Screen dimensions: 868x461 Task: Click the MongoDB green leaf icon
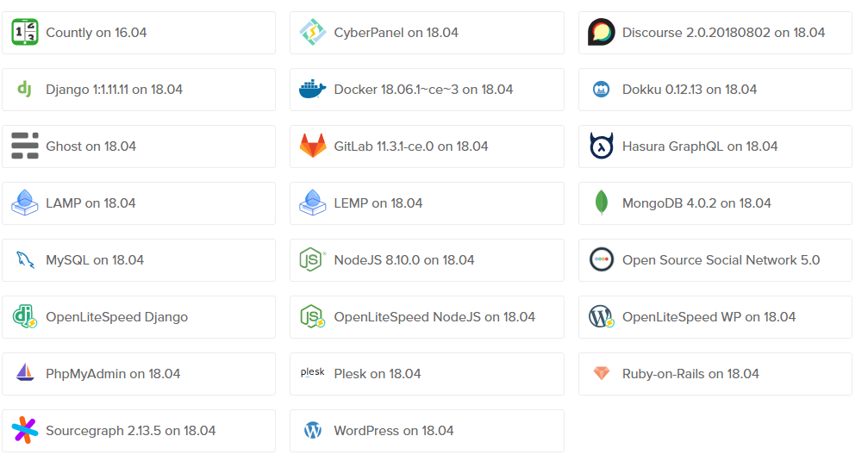coord(601,202)
